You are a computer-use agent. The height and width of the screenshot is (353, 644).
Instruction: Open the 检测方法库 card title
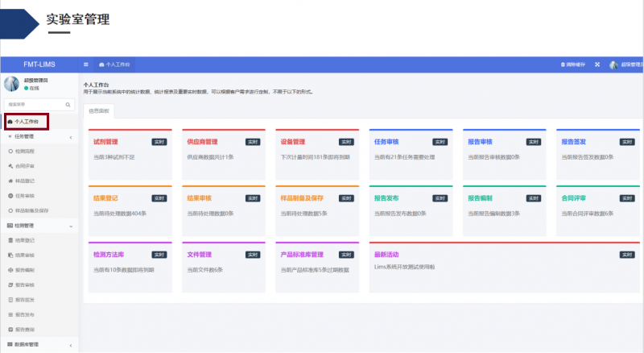point(109,255)
